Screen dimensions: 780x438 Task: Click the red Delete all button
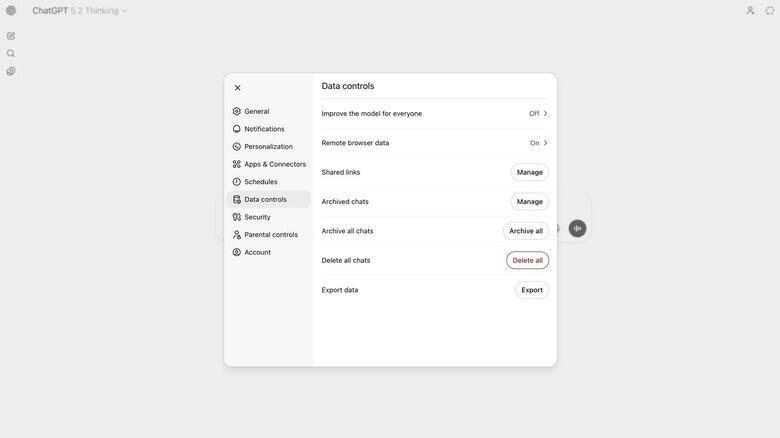[528, 261]
